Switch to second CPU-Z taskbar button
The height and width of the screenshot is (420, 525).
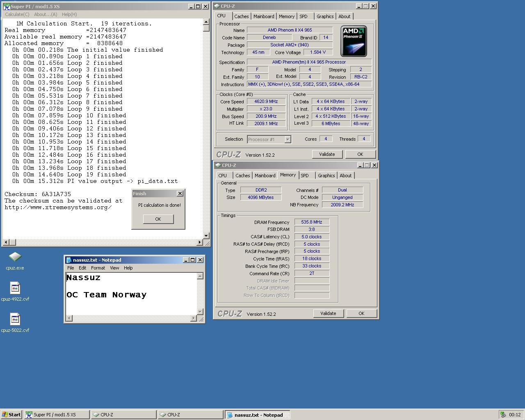191,415
